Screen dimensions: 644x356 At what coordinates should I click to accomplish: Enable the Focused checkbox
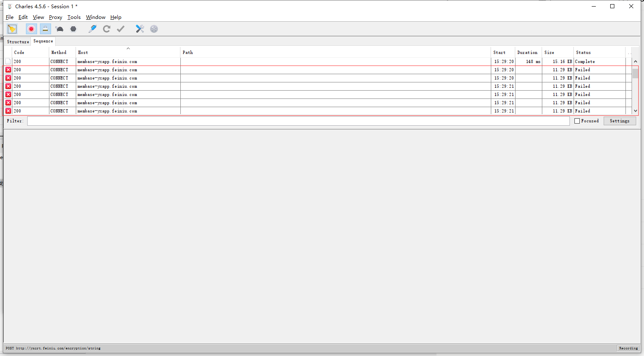click(x=577, y=121)
